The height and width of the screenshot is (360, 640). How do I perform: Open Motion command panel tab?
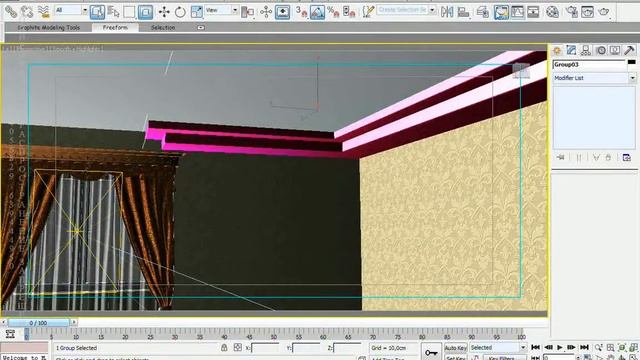[x=601, y=51]
